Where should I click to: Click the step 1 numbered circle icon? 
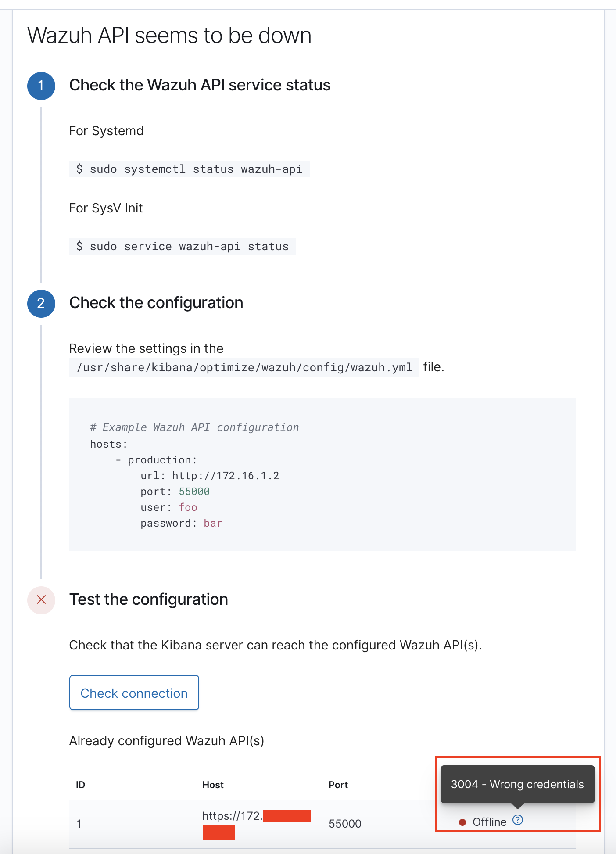pos(41,86)
